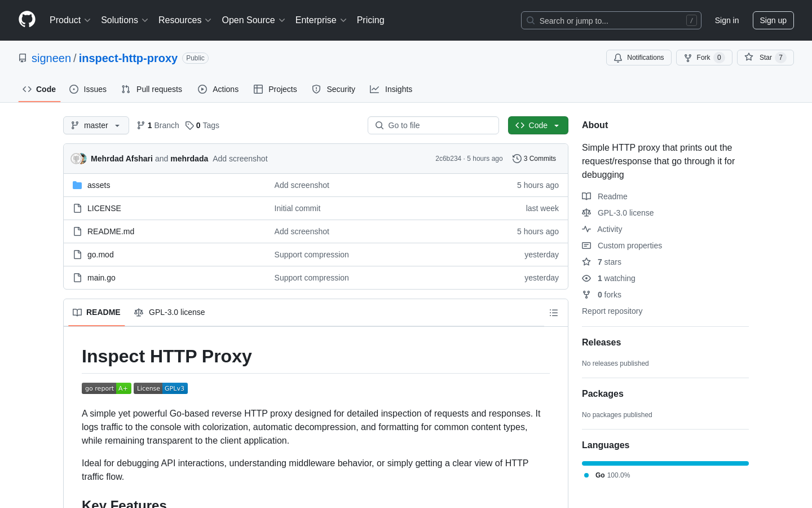
Task: Click the branch icon next to 1 Branch
Action: (141, 125)
